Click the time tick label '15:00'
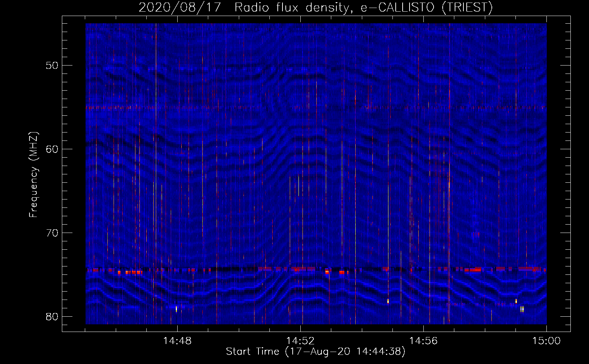Image resolution: width=589 pixels, height=364 pixels. (546, 341)
